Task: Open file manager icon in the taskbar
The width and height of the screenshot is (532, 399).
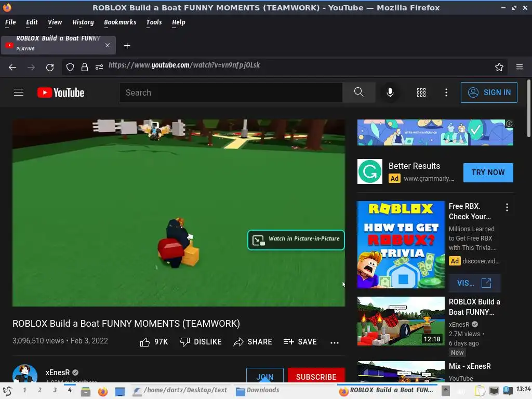Action: pyautogui.click(x=86, y=392)
